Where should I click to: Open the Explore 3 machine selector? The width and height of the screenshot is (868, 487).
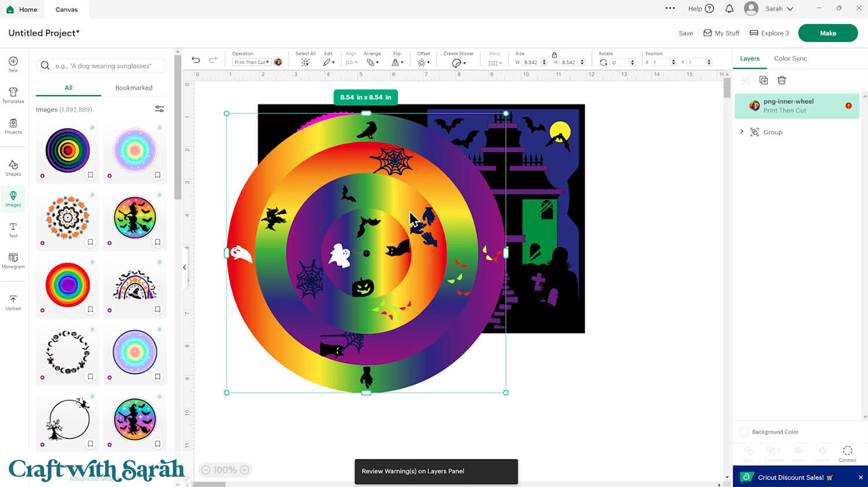pos(769,33)
